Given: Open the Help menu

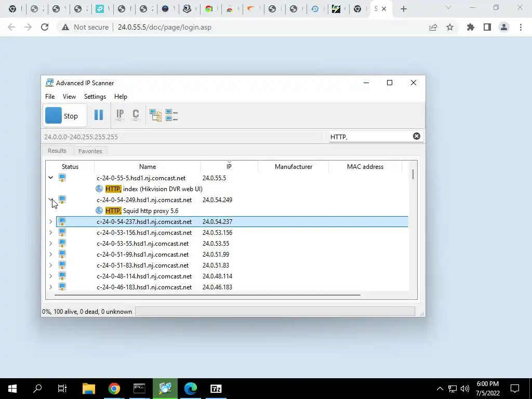Looking at the screenshot, I should click(x=121, y=96).
